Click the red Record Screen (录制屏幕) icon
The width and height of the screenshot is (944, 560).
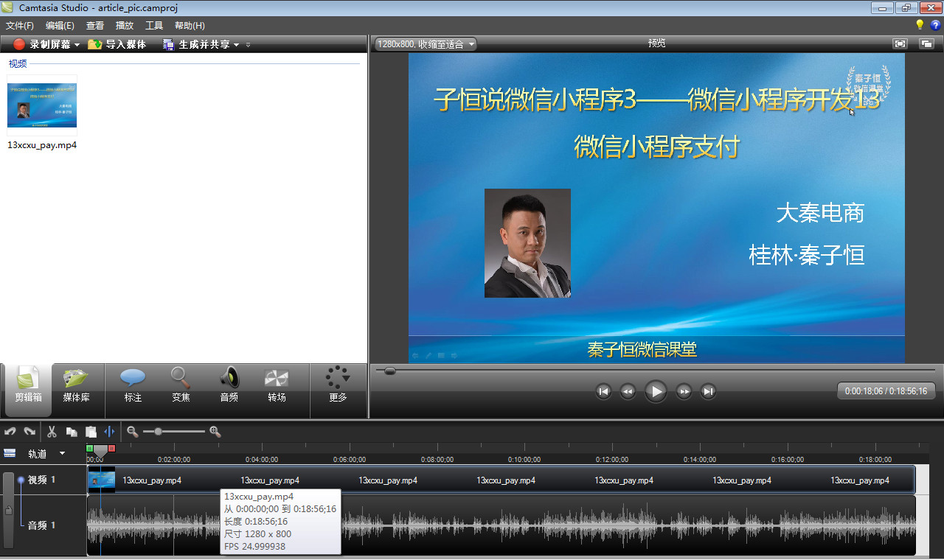pyautogui.click(x=19, y=44)
